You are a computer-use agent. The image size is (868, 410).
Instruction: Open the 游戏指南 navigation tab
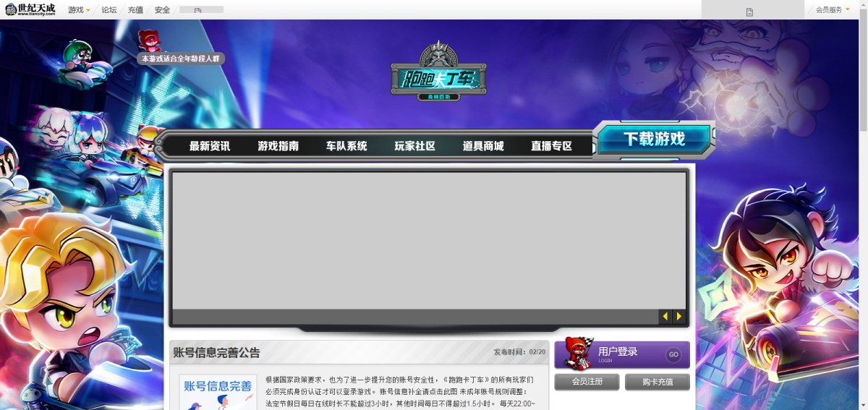click(278, 146)
